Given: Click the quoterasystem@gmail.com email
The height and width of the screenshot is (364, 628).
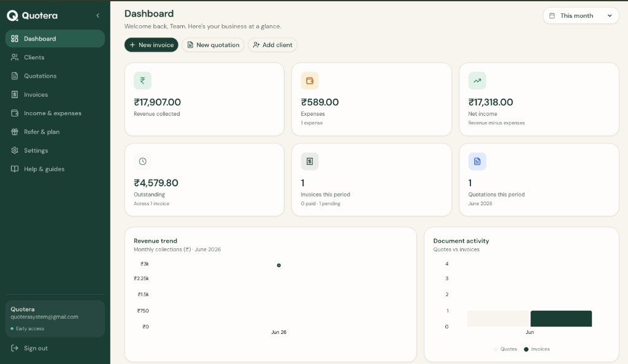Looking at the screenshot, I should point(44,317).
